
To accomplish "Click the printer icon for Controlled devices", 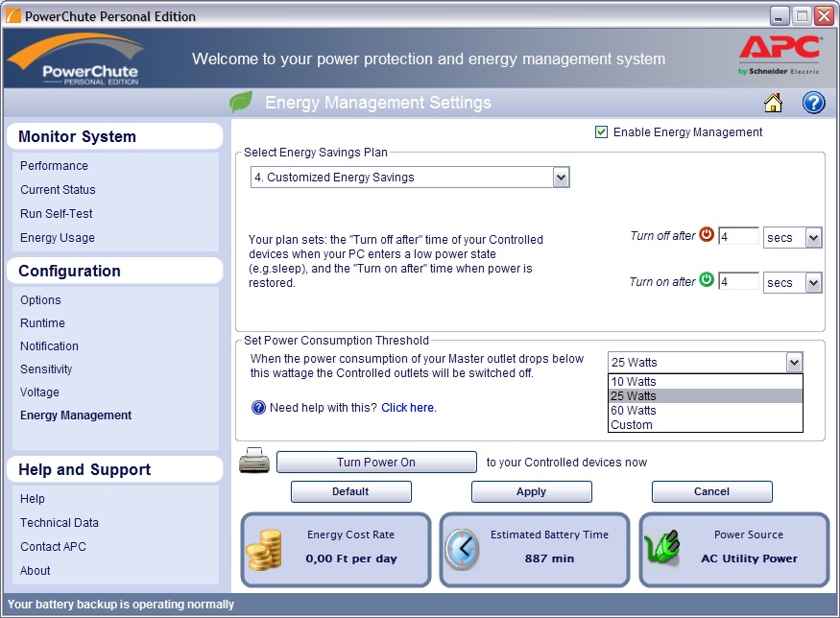I will click(x=254, y=461).
